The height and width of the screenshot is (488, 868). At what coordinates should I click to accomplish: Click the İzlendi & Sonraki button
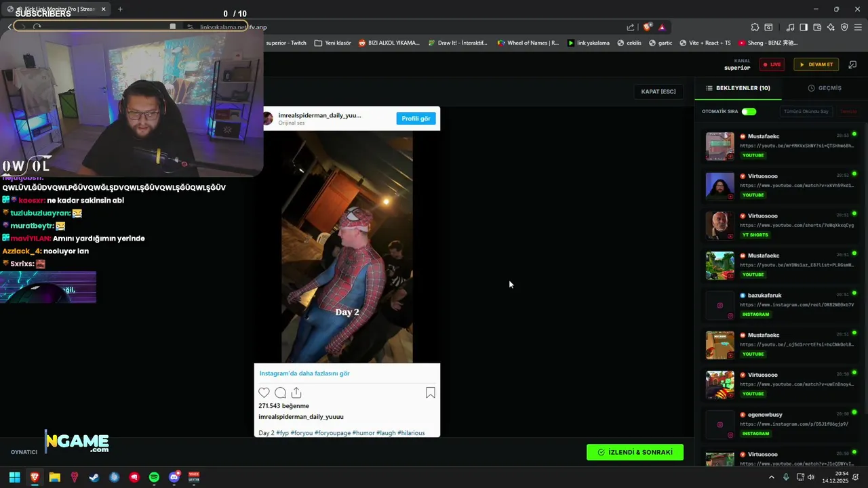(x=635, y=452)
